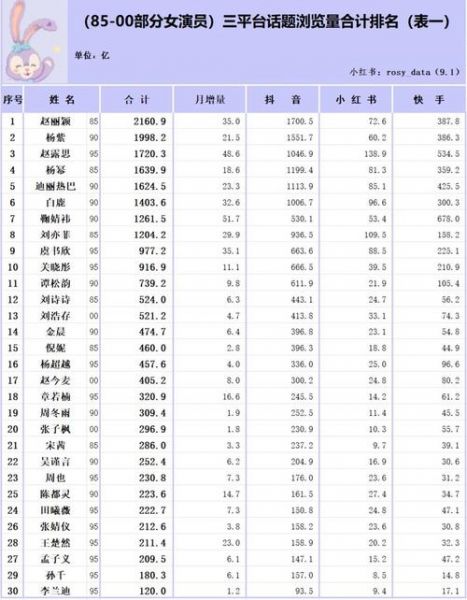Click the name 谭松韵 in row 11
This screenshot has height=600, width=467.
[x=56, y=283]
